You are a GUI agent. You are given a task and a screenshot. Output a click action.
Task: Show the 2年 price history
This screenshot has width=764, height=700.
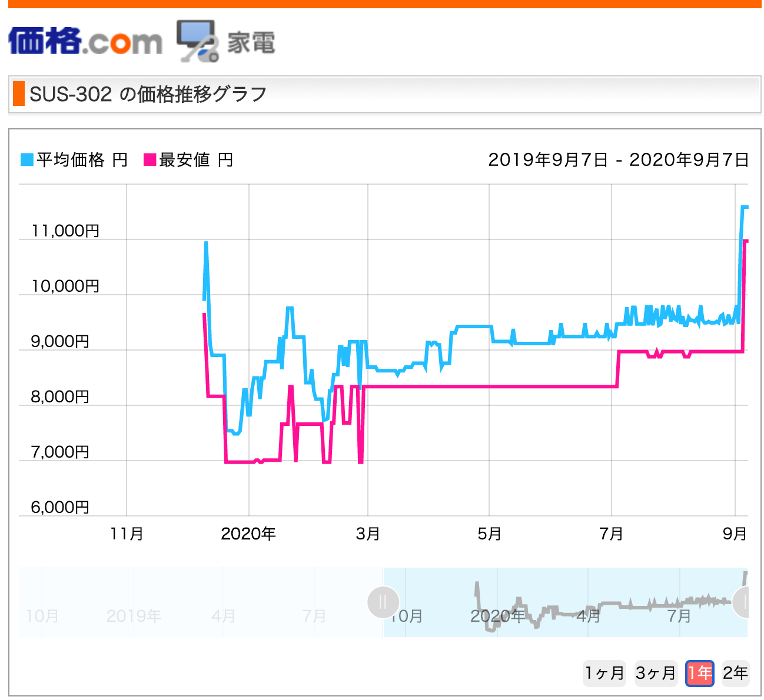point(735,672)
